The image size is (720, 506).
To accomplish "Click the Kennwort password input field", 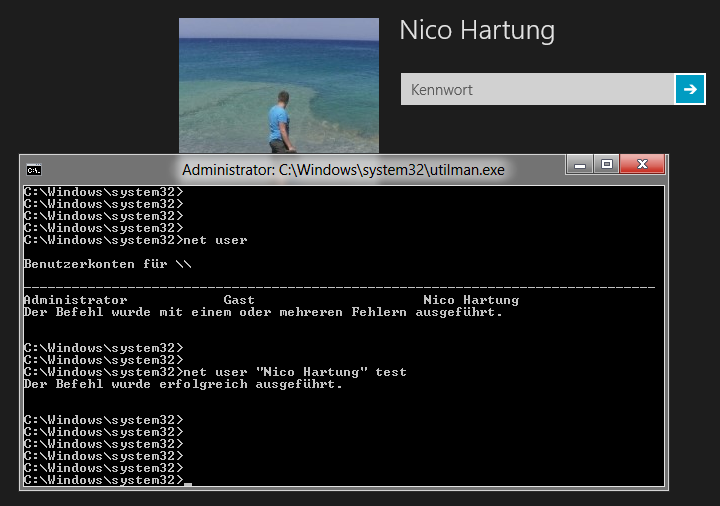I will 537,89.
